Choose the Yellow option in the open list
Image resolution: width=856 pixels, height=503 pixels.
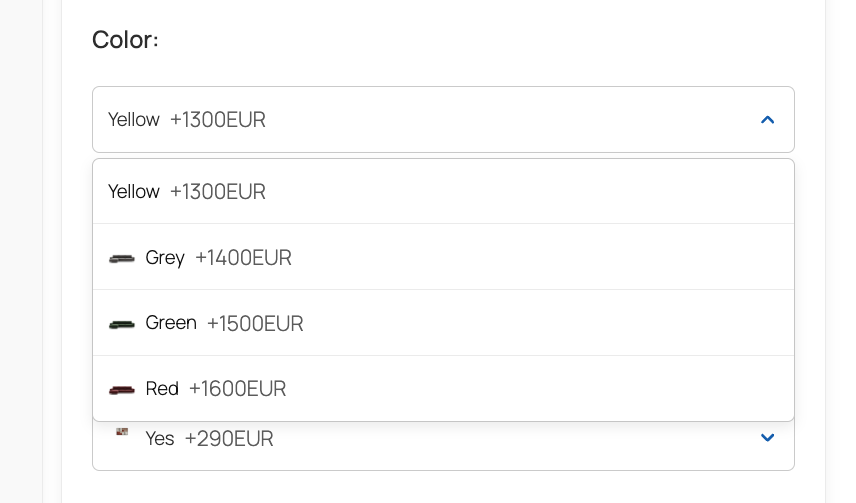[134, 191]
